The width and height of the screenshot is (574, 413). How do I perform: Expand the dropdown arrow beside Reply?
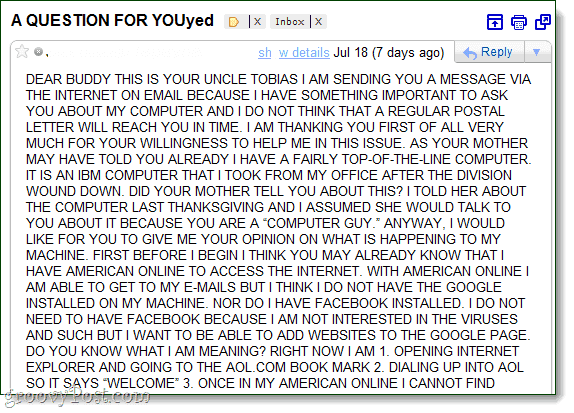point(537,52)
